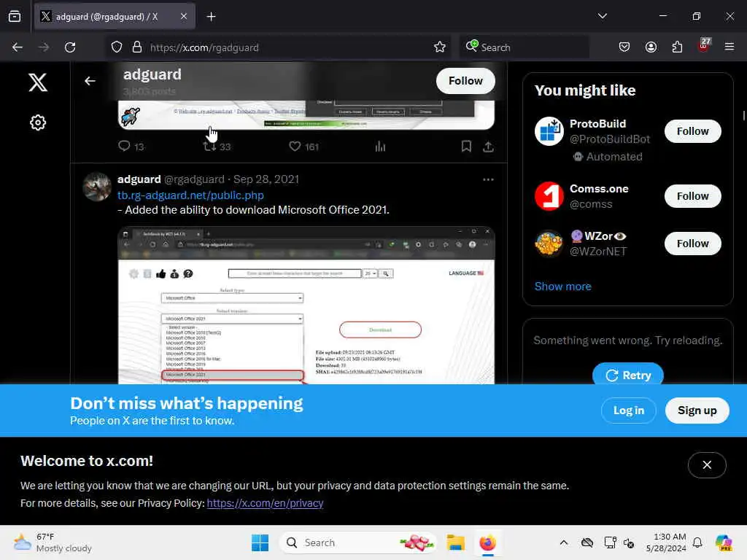Viewport: 747px width, 560px height.
Task: Click adguard profile avatar on the post
Action: pyautogui.click(x=97, y=186)
